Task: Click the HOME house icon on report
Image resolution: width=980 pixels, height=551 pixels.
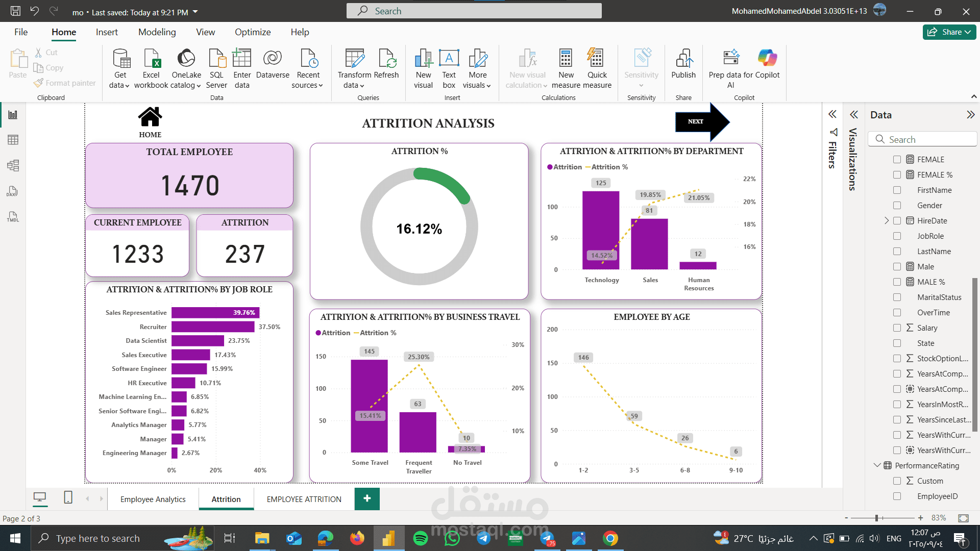Action: click(150, 117)
